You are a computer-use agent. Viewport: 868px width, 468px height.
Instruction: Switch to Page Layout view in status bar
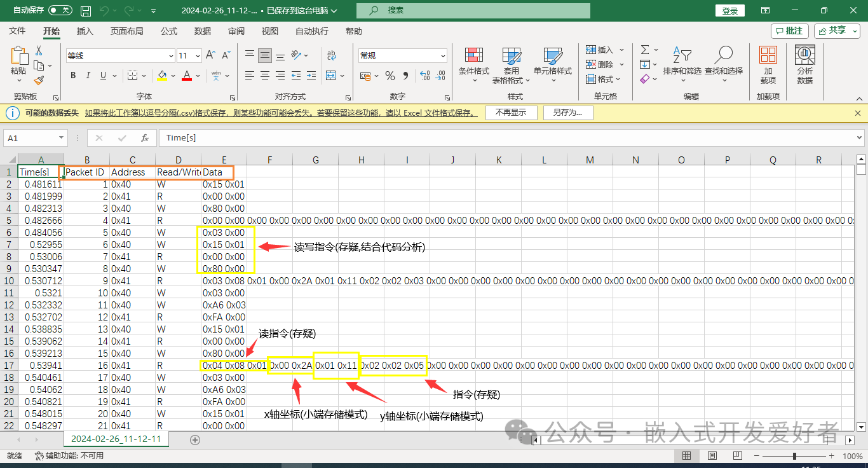[x=712, y=456]
